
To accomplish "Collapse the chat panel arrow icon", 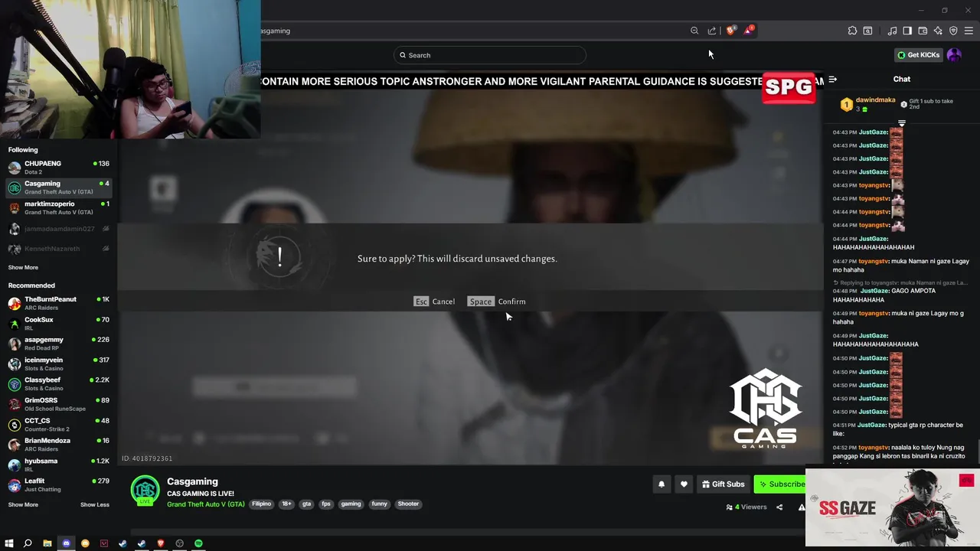I will [x=833, y=79].
